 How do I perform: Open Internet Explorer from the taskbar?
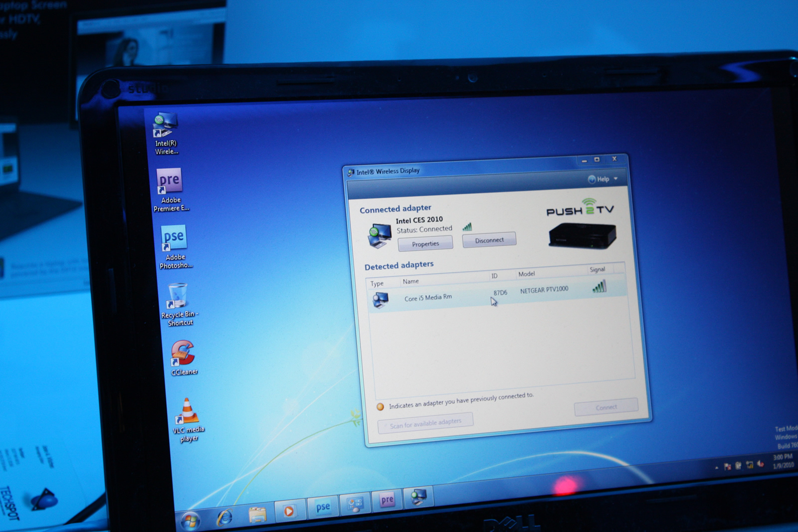click(224, 518)
